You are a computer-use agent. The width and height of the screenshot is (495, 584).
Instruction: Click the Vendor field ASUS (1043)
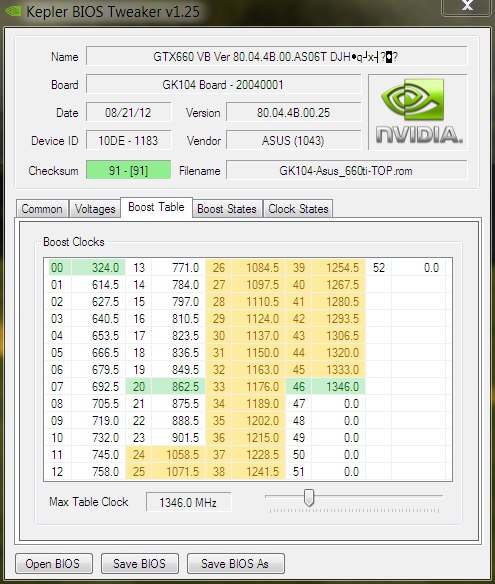pos(293,140)
